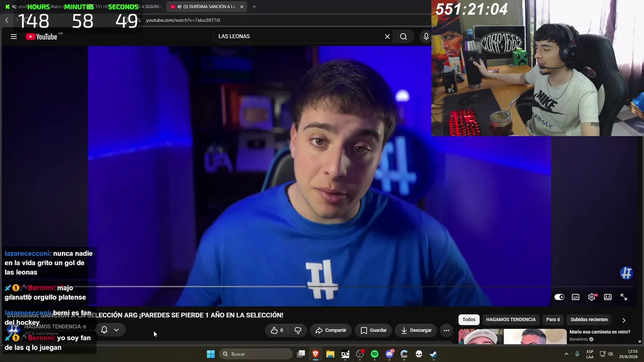Show hidden system tray icons
644x362 pixels.
566,354
